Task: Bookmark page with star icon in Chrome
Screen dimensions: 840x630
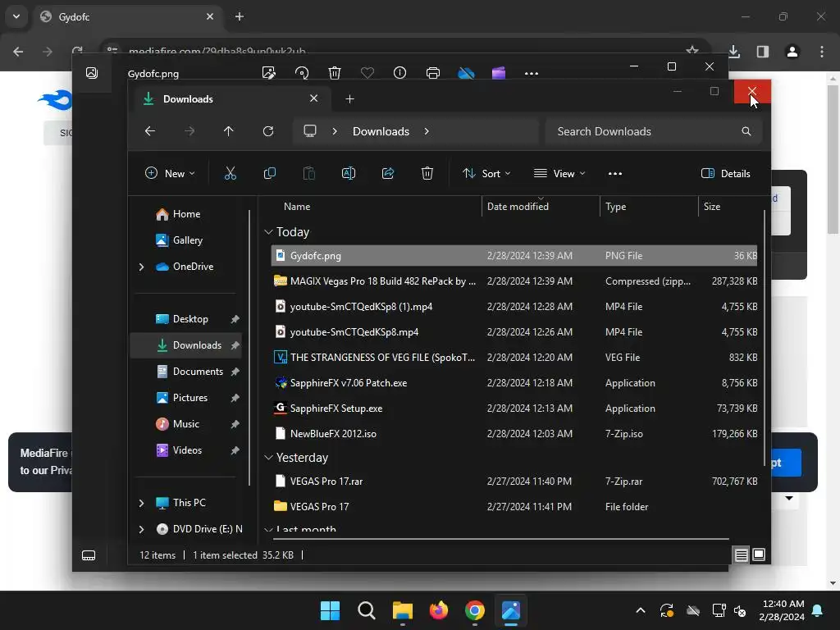Action: click(x=692, y=52)
